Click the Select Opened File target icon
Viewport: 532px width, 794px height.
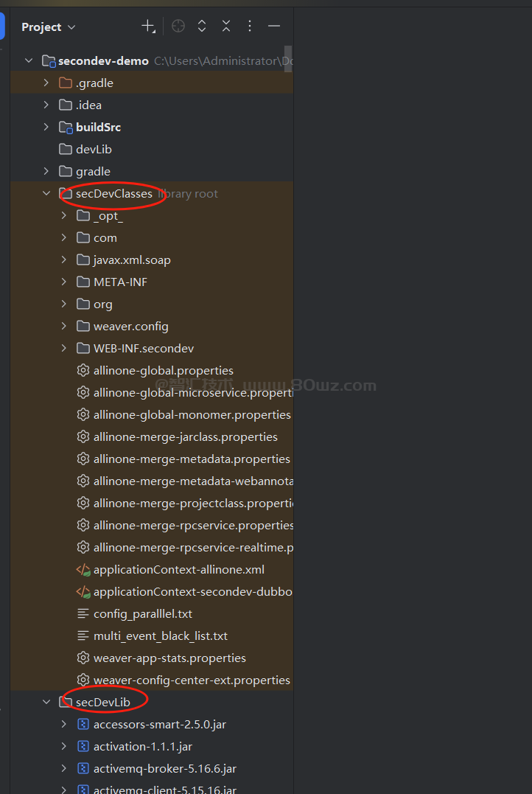click(x=178, y=27)
